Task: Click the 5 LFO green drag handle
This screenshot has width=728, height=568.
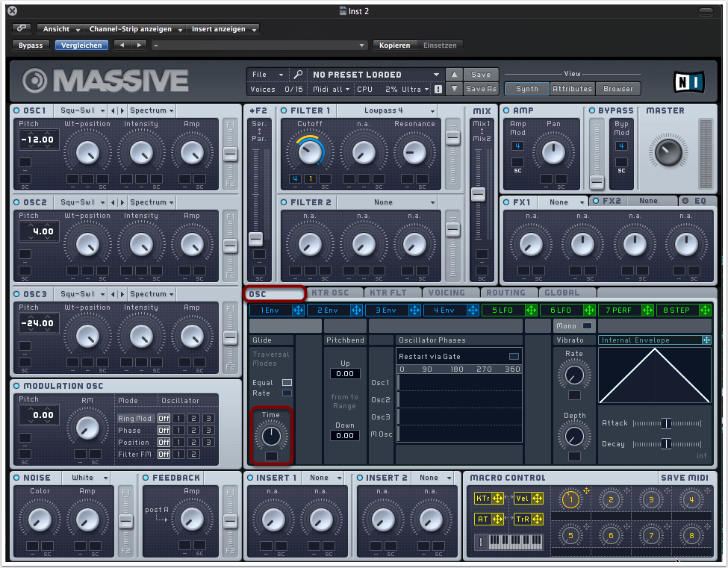Action: (x=532, y=310)
